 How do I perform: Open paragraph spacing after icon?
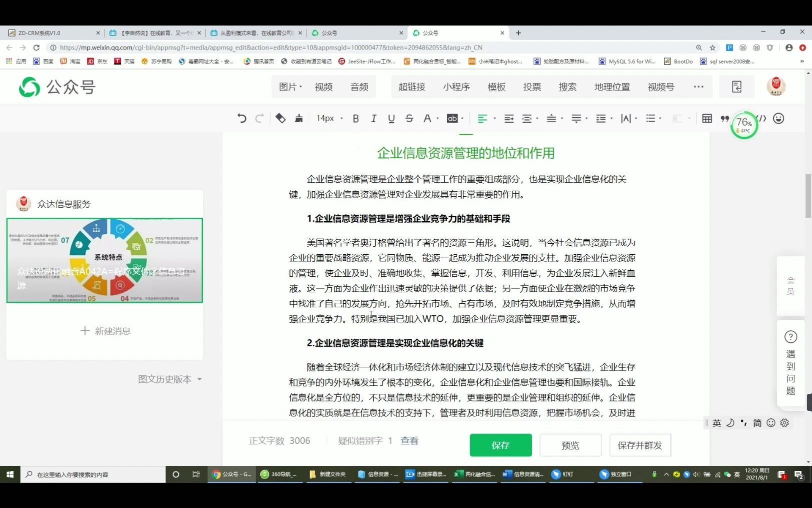pos(576,119)
